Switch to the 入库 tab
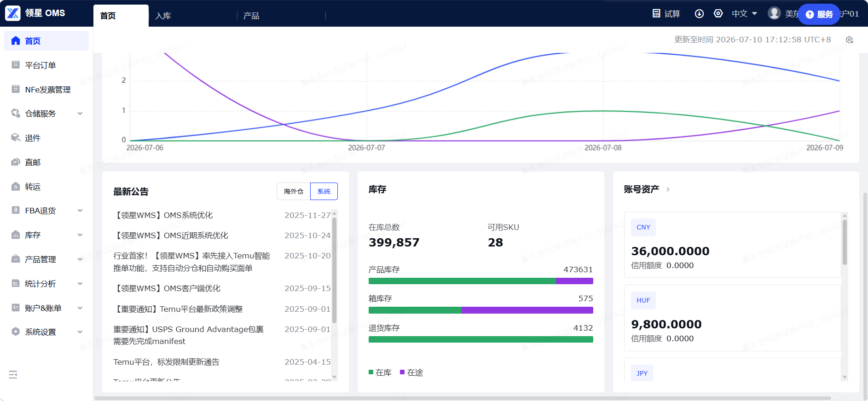Viewport: 868px width, 401px height. (x=163, y=16)
